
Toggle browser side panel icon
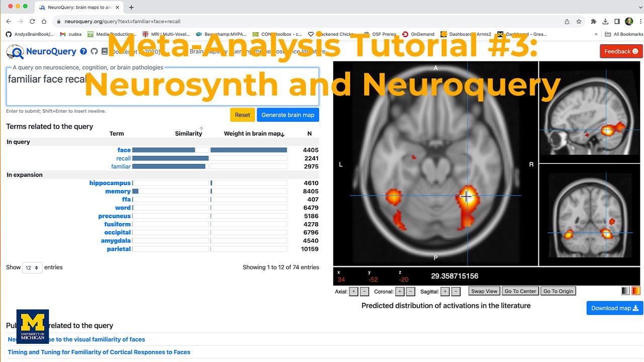[617, 22]
